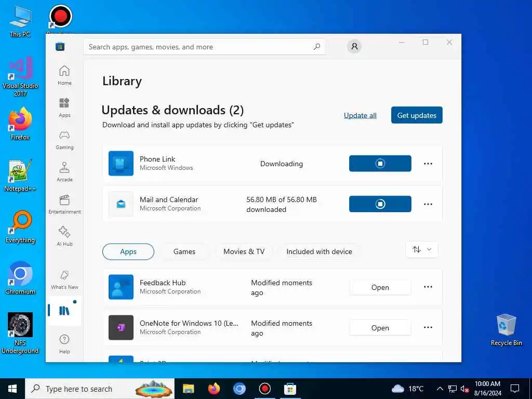This screenshot has width=532, height=399.
Task: Open the network tray icon
Action: point(453,389)
